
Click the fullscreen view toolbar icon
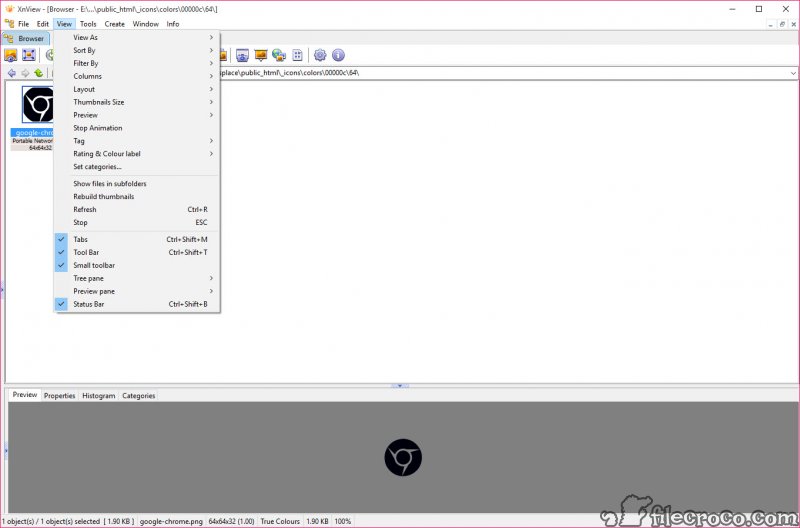click(x=29, y=55)
